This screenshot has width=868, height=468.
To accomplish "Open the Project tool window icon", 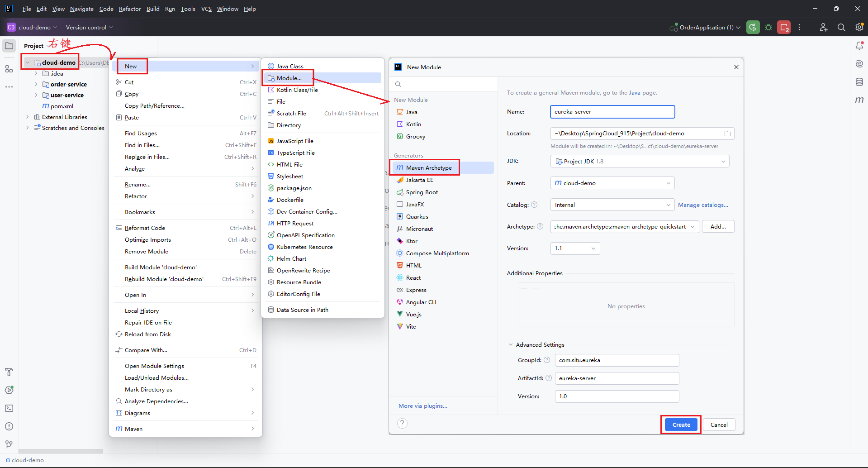I will coord(9,46).
